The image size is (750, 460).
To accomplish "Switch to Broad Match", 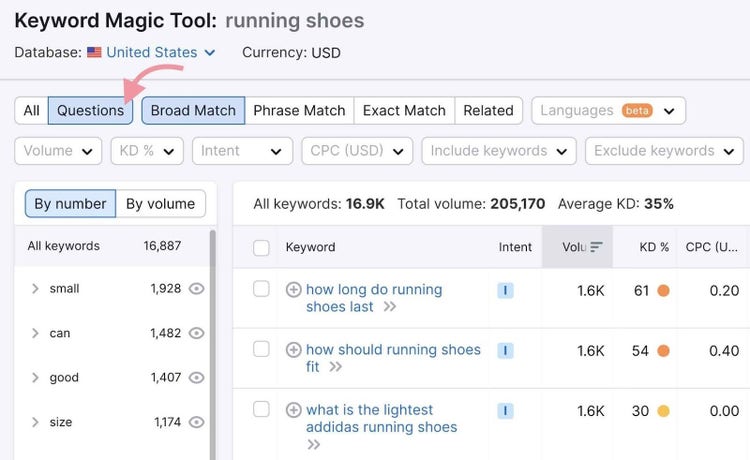I will (x=193, y=110).
